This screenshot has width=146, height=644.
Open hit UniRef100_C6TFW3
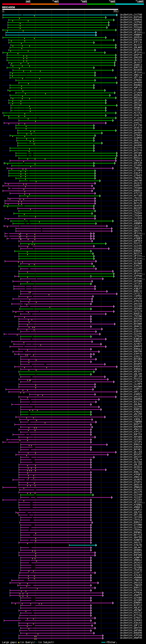pyautogui.click(x=131, y=22)
